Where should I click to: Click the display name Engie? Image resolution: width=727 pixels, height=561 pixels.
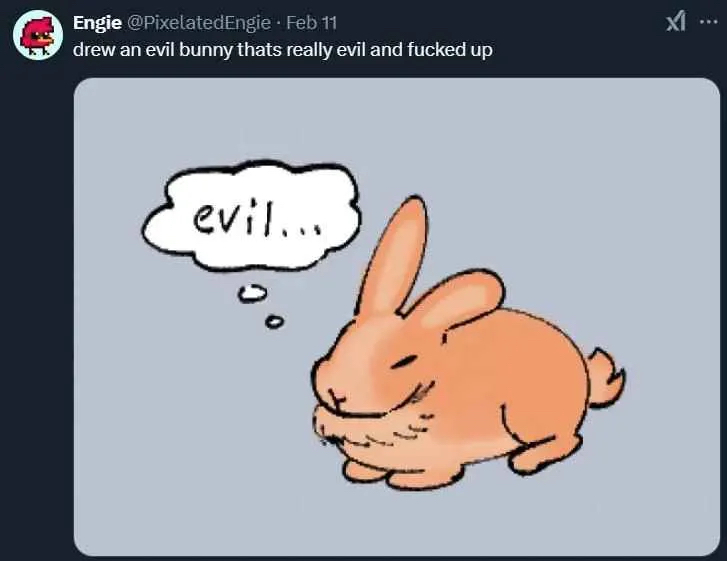[x=97, y=22]
